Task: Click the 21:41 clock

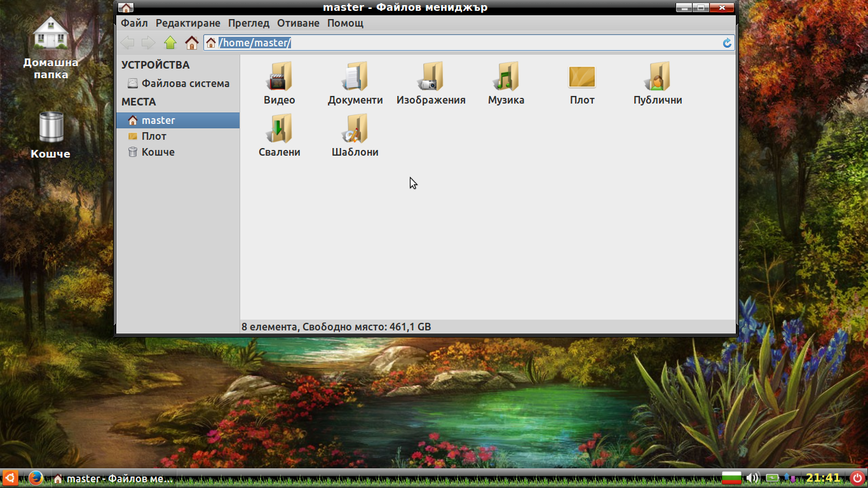Action: pyautogui.click(x=823, y=478)
